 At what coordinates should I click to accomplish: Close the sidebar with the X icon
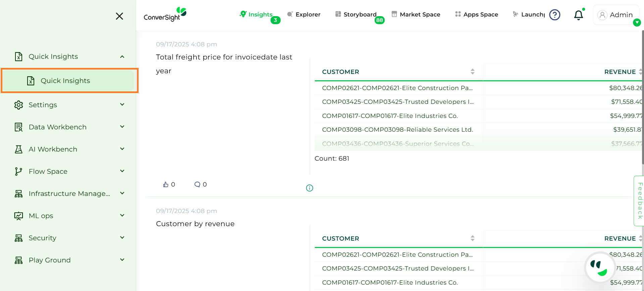point(119,16)
